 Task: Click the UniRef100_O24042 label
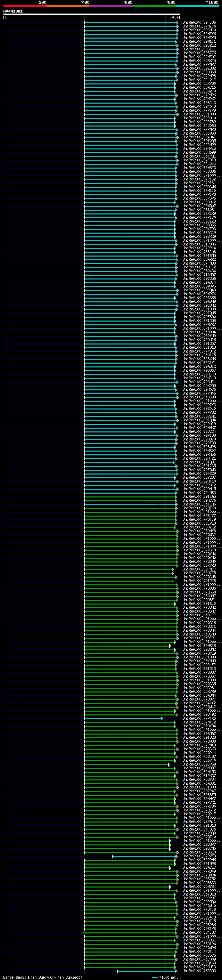tap(199, 80)
